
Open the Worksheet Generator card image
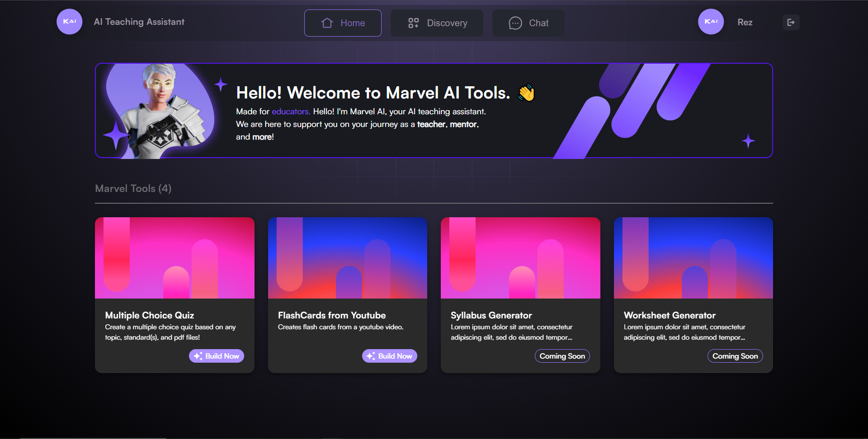(693, 258)
